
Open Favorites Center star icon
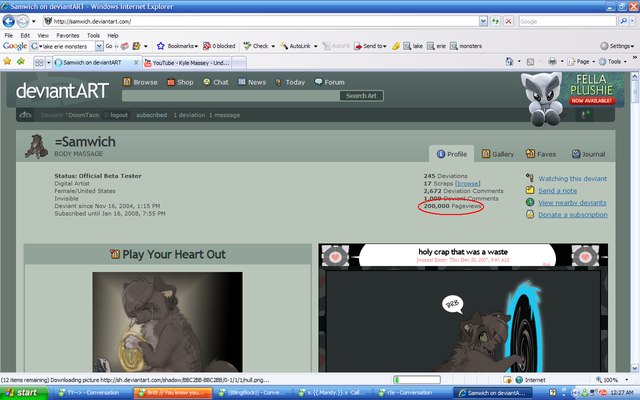7,62
